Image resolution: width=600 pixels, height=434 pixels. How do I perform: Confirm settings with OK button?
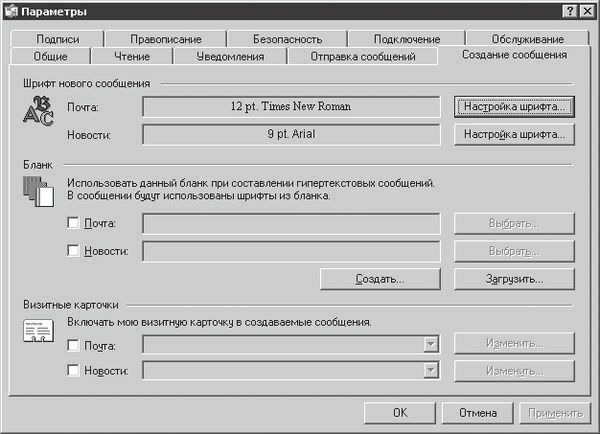pyautogui.click(x=400, y=412)
